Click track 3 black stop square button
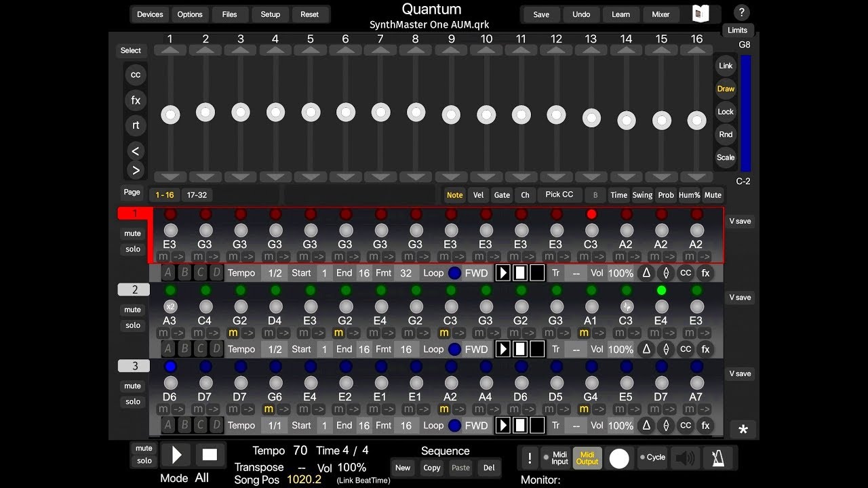Image resolution: width=868 pixels, height=488 pixels. [x=537, y=425]
